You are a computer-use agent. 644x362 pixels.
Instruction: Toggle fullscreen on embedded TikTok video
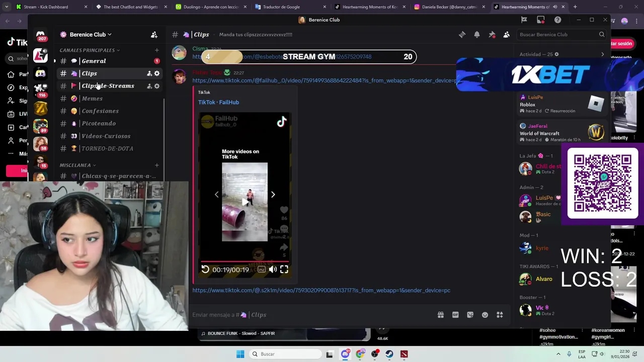[284, 269]
